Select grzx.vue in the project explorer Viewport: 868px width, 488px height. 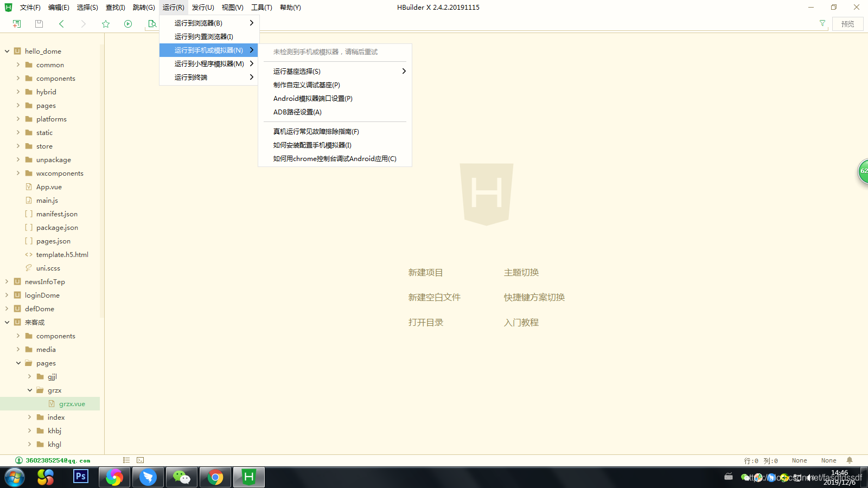(x=72, y=403)
